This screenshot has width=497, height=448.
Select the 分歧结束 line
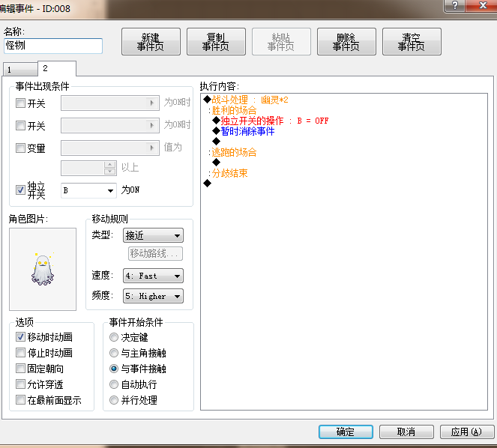click(228, 173)
